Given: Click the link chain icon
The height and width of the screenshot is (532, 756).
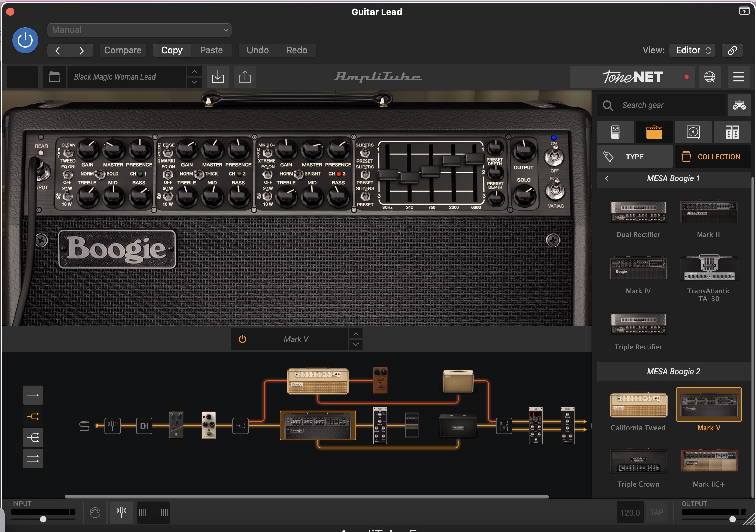Looking at the screenshot, I should click(732, 51).
